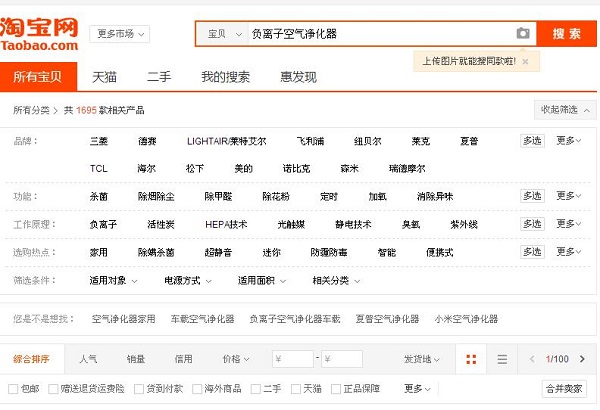Select the 销量 sorting tab
The width and height of the screenshot is (600, 410).
[x=136, y=359]
